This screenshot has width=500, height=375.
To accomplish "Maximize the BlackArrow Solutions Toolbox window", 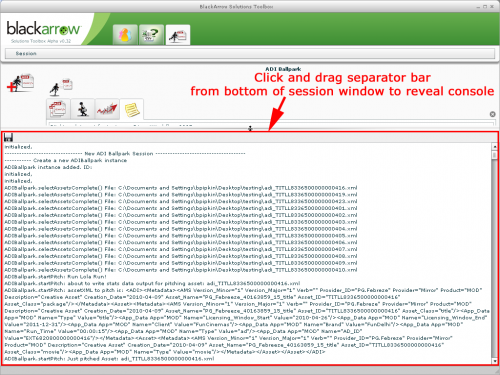I will [485, 6].
